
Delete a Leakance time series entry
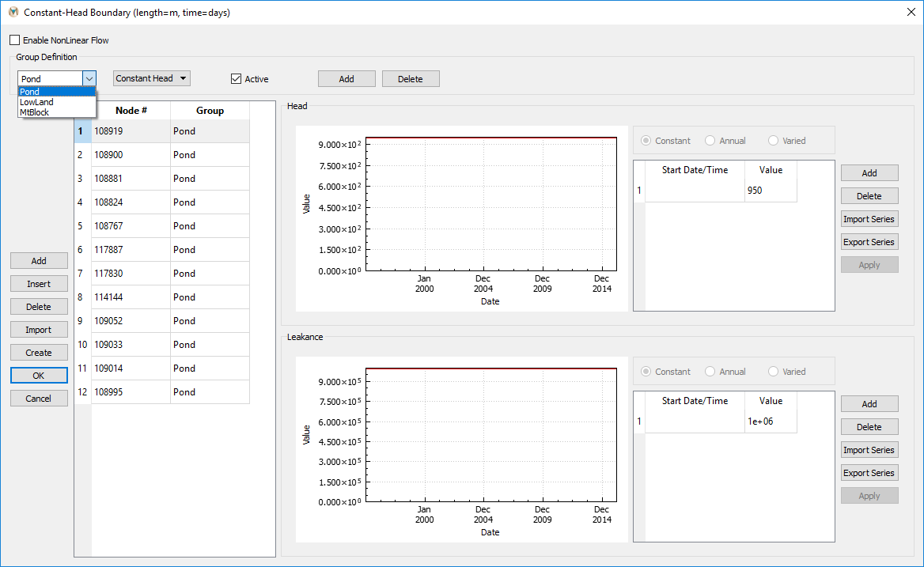pos(869,427)
